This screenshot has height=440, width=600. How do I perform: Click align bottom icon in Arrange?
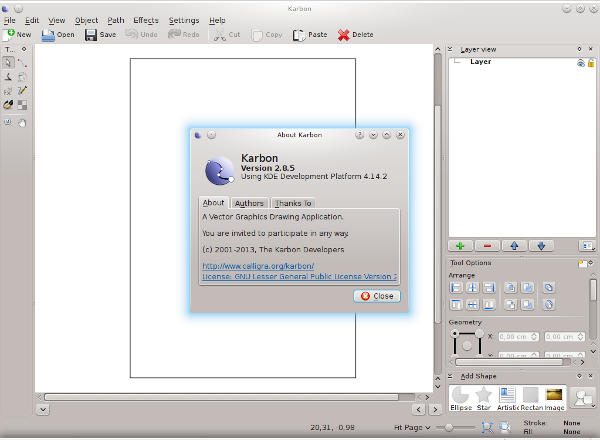point(489,305)
